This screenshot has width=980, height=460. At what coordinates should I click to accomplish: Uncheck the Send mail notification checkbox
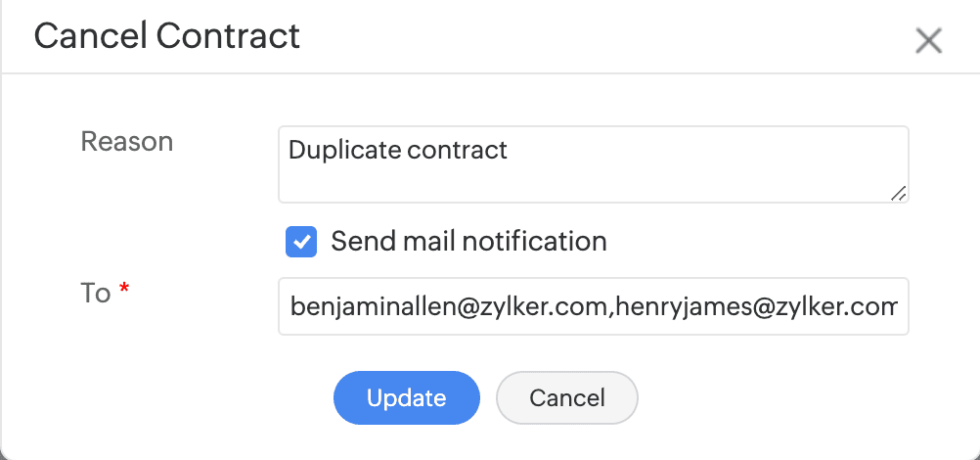point(301,241)
